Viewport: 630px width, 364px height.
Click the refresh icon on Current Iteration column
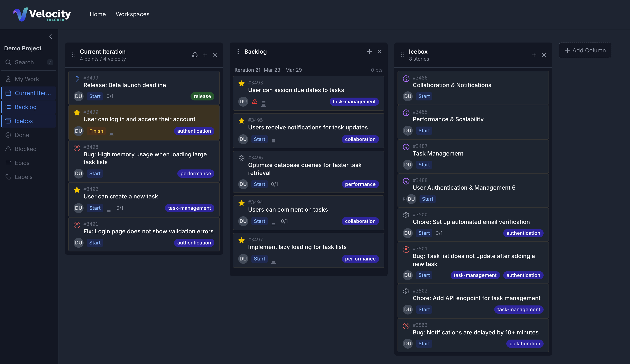coord(195,55)
